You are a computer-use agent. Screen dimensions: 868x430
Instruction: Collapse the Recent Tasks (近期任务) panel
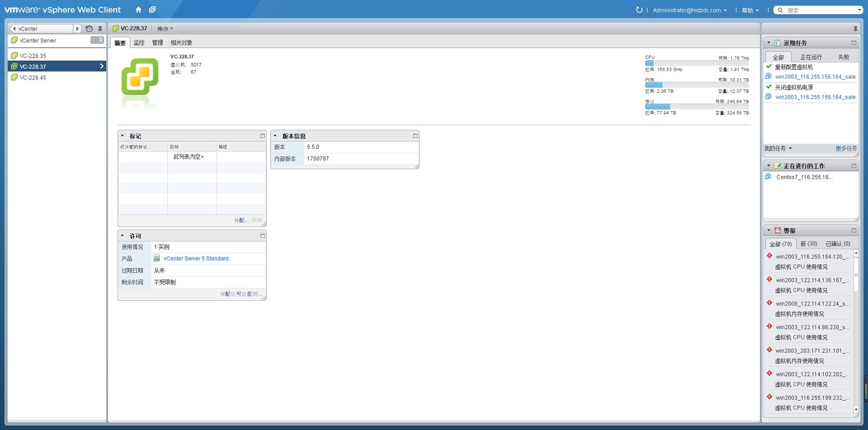point(769,43)
